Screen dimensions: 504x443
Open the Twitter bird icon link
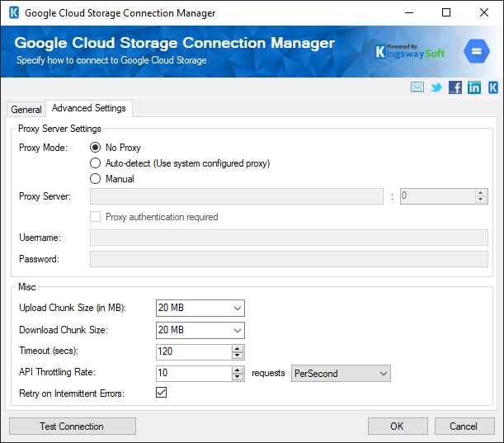(x=436, y=87)
